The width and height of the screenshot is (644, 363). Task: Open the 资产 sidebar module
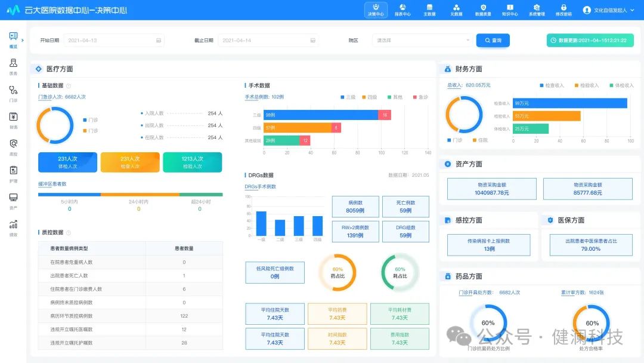[x=13, y=200]
